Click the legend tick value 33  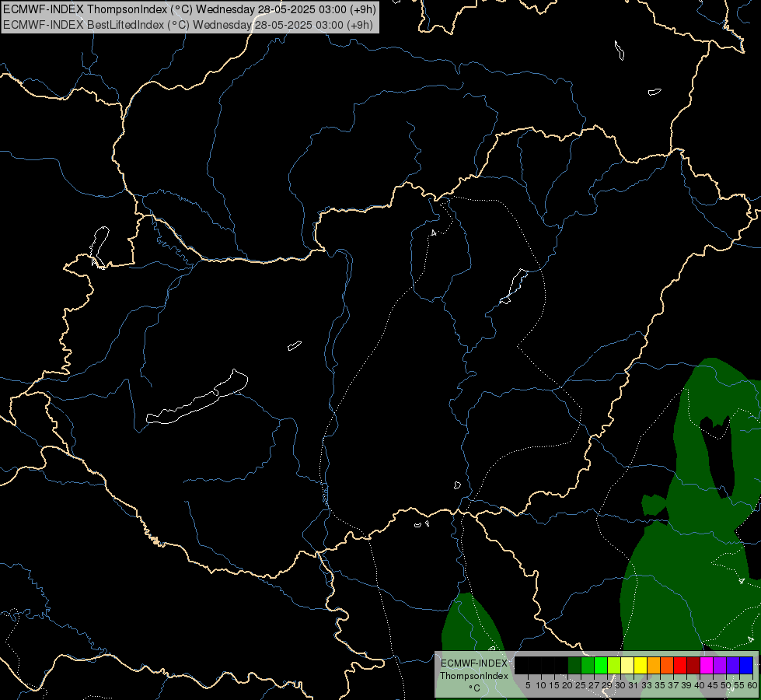[648, 685]
